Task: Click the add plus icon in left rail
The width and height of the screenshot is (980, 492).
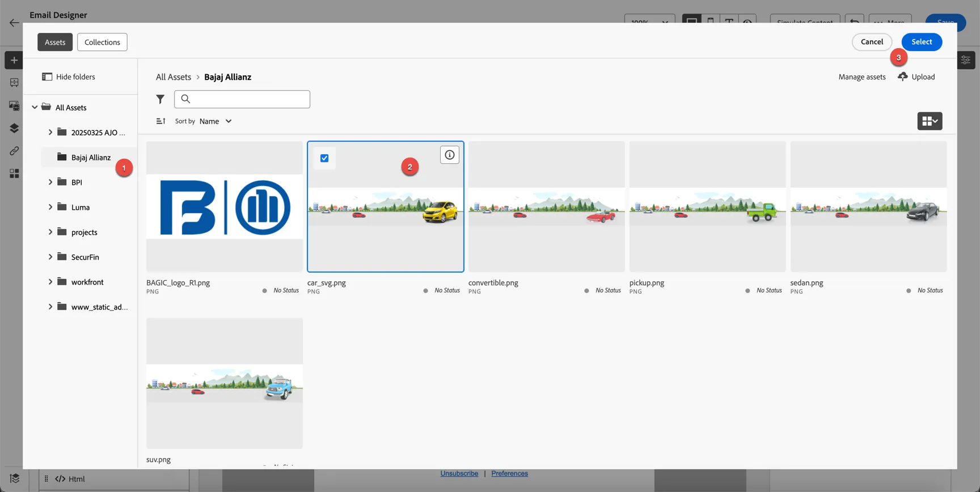Action: pos(14,60)
